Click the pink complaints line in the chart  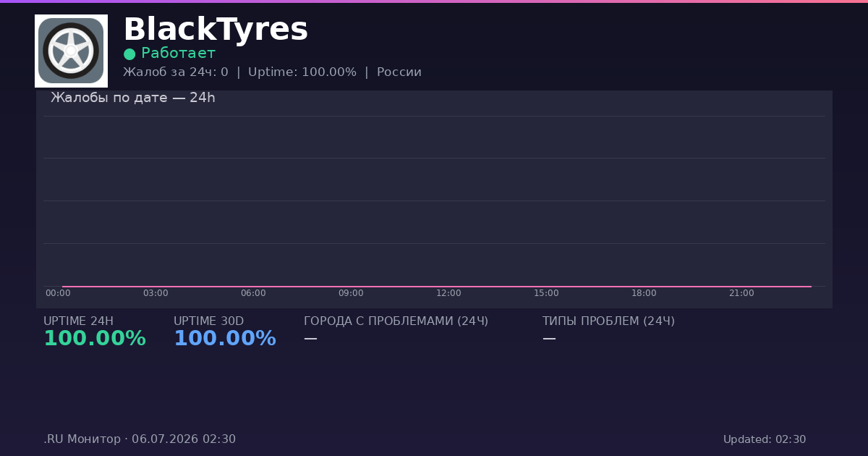click(437, 287)
